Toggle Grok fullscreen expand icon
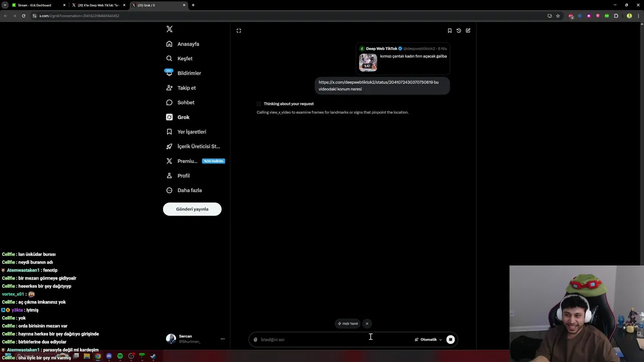 239,31
